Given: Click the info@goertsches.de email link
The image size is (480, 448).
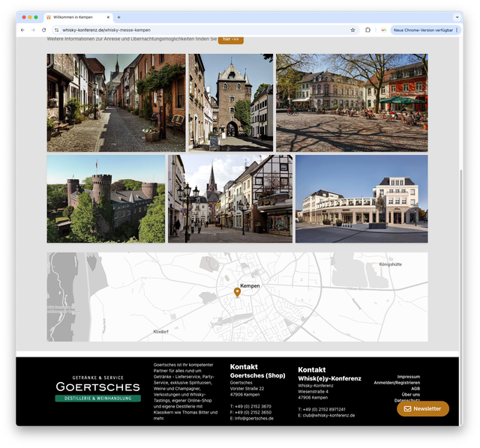Looking at the screenshot, I should point(253,418).
